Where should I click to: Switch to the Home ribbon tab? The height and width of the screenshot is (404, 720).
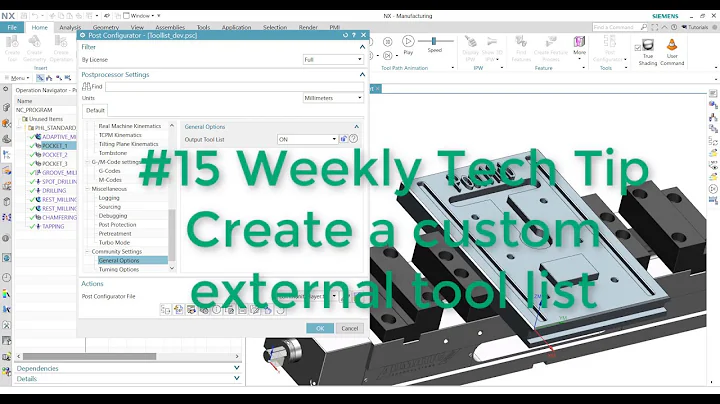point(39,28)
